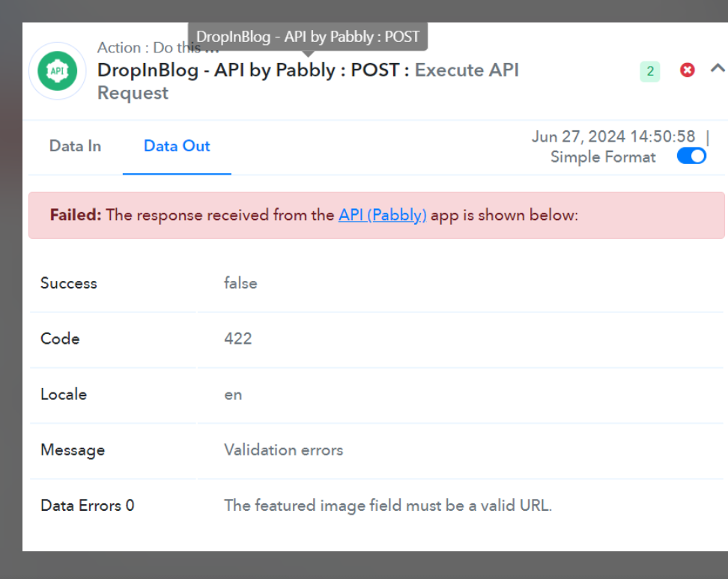Click the Message field label
728x579 pixels.
(73, 450)
